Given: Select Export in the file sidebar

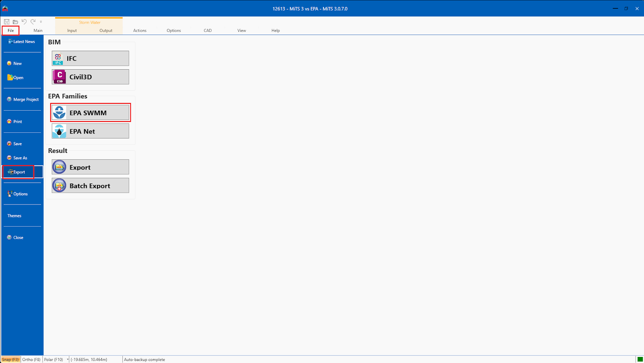Looking at the screenshot, I should click(x=22, y=172).
